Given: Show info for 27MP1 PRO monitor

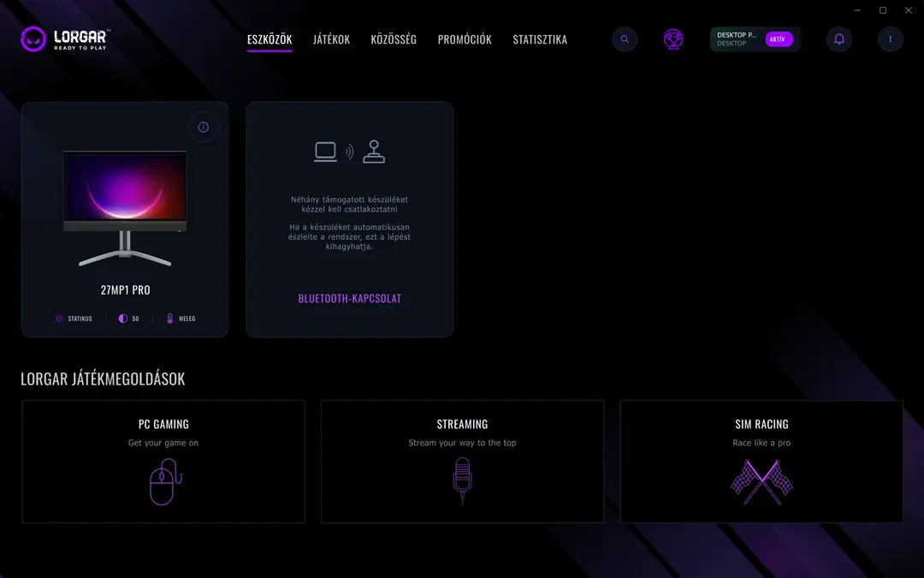Looking at the screenshot, I should pyautogui.click(x=204, y=128).
